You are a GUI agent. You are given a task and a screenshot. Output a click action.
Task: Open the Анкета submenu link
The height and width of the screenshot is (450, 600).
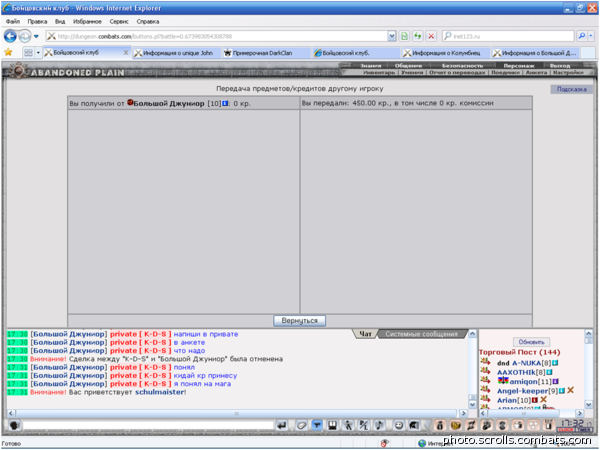point(536,72)
